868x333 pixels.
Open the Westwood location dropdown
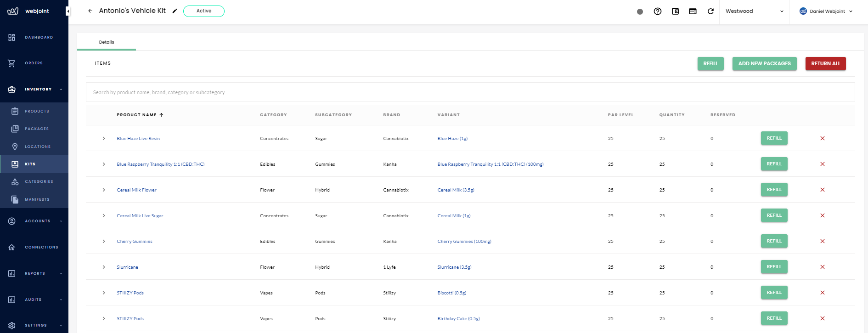coord(754,11)
